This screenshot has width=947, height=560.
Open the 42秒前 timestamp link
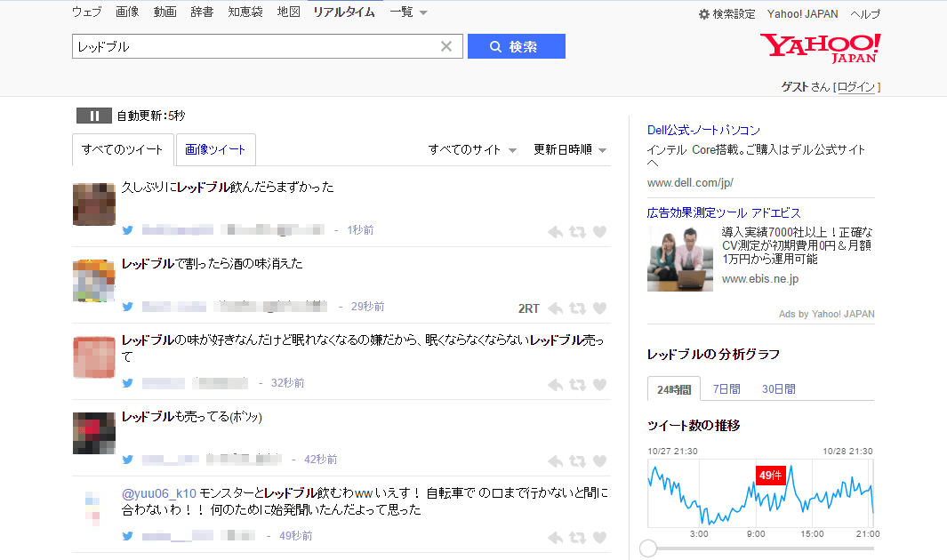(321, 460)
